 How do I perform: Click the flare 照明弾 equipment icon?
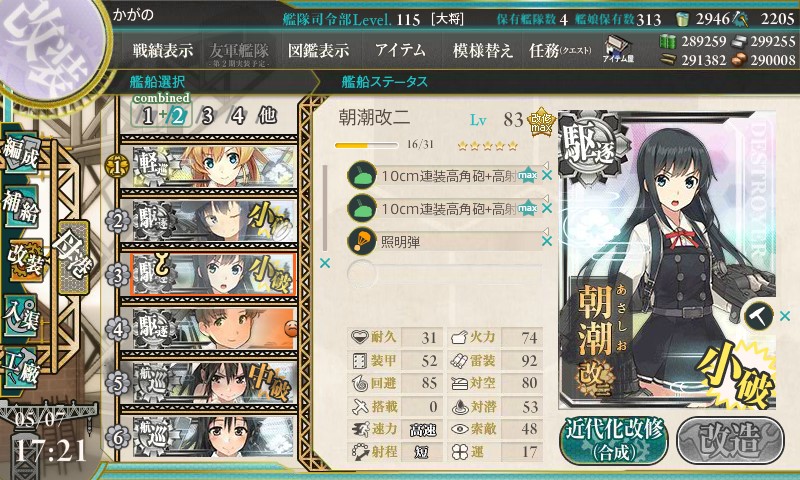click(x=362, y=241)
